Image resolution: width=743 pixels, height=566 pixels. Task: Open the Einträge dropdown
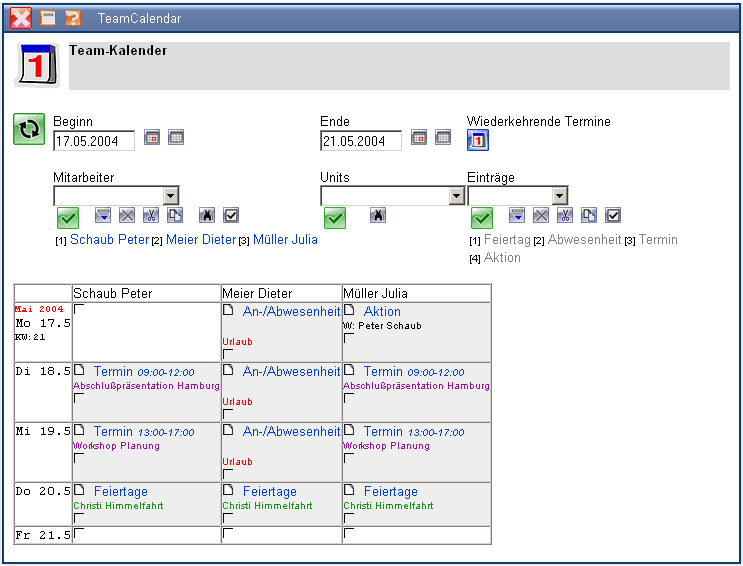tap(559, 196)
